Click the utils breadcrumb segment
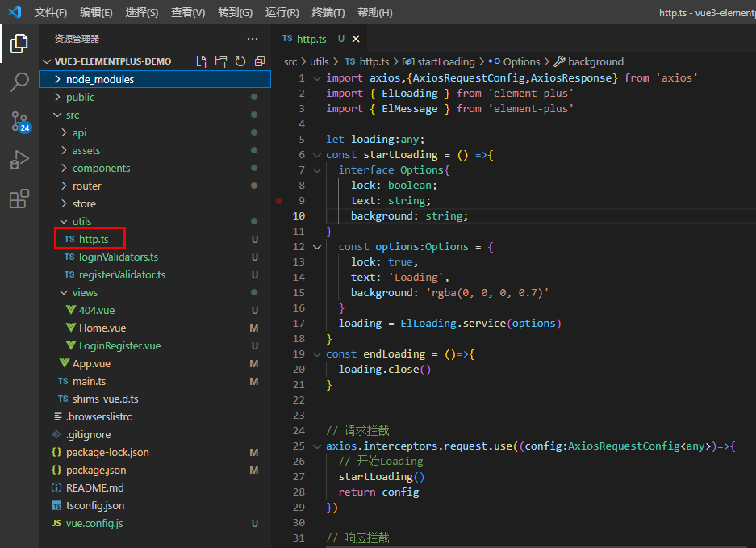The height and width of the screenshot is (548, 756). point(320,61)
